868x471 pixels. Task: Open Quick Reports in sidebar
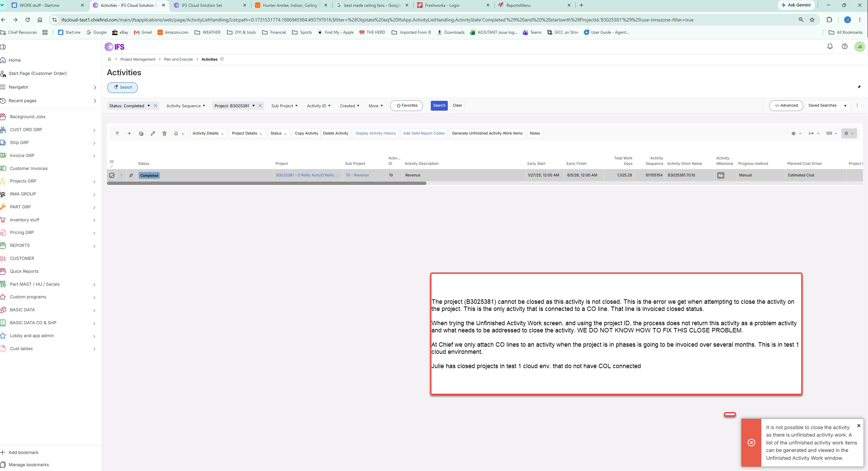click(24, 271)
